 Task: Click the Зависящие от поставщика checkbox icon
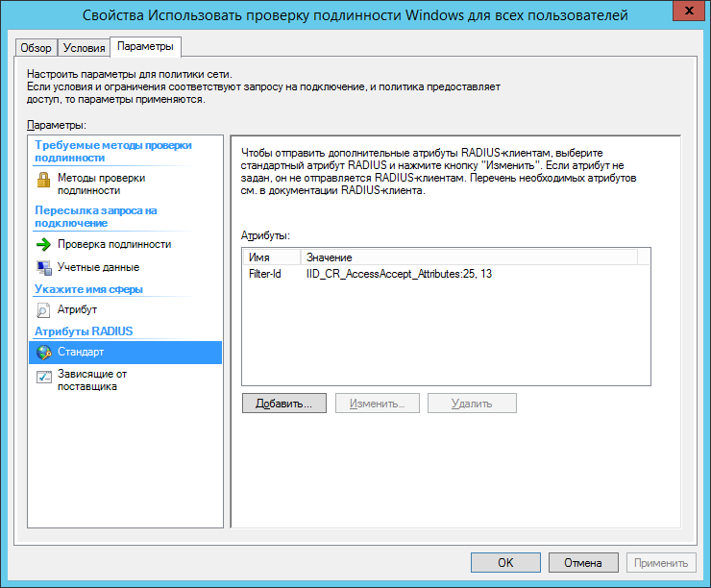point(43,380)
